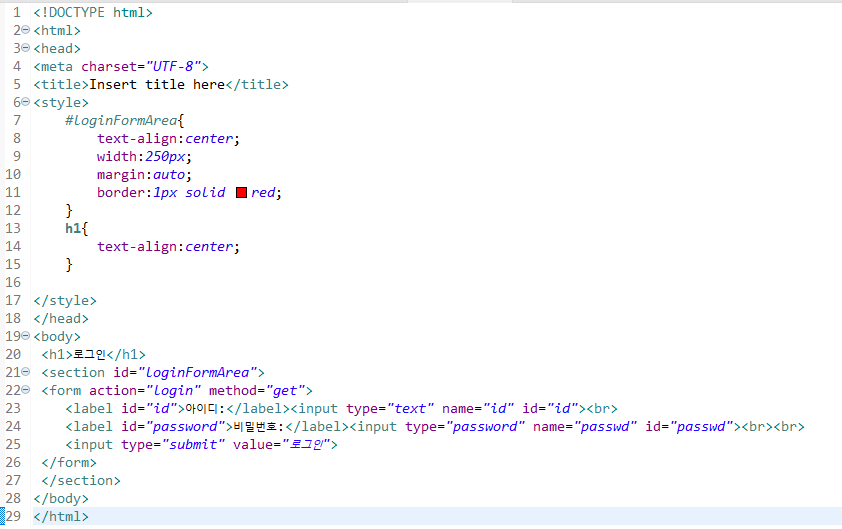Click the name value "passwd" on line 24
The image size is (842, 529).
[605, 426]
